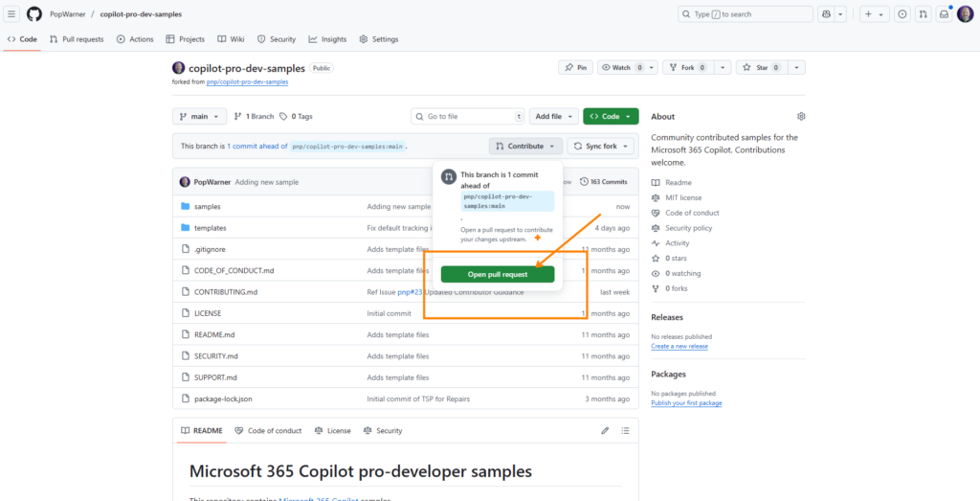Select the Security tab in file viewer
Viewport: 980px width, 501px height.
(x=383, y=431)
